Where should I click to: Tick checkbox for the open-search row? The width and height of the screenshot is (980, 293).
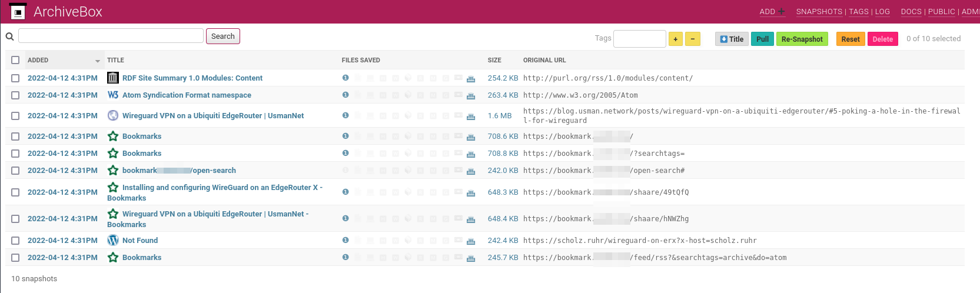pyautogui.click(x=15, y=171)
